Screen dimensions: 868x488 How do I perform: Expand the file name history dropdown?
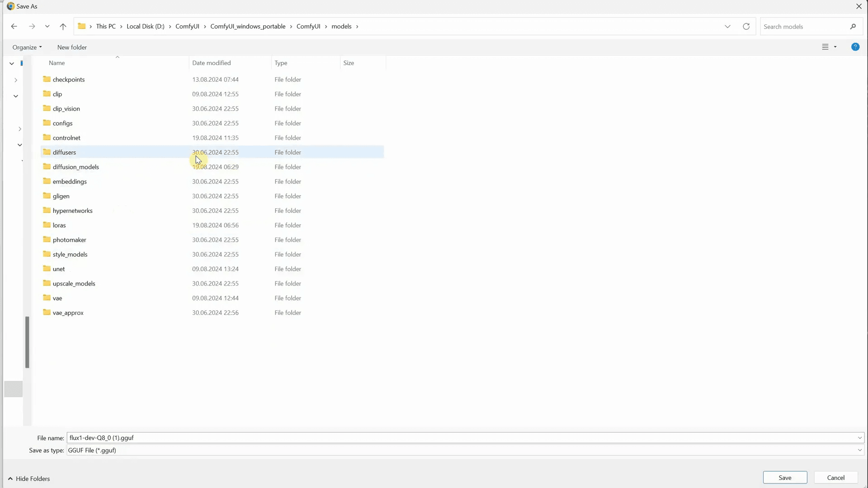click(859, 437)
